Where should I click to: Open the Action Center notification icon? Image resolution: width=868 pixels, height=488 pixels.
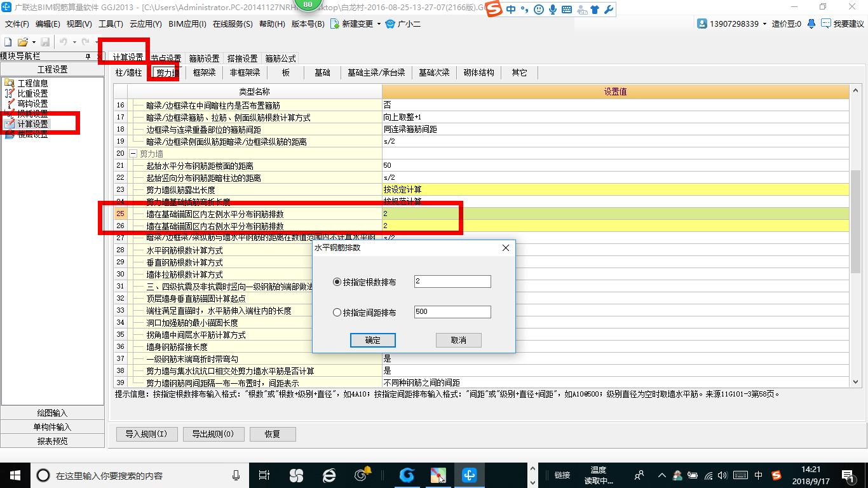click(847, 475)
